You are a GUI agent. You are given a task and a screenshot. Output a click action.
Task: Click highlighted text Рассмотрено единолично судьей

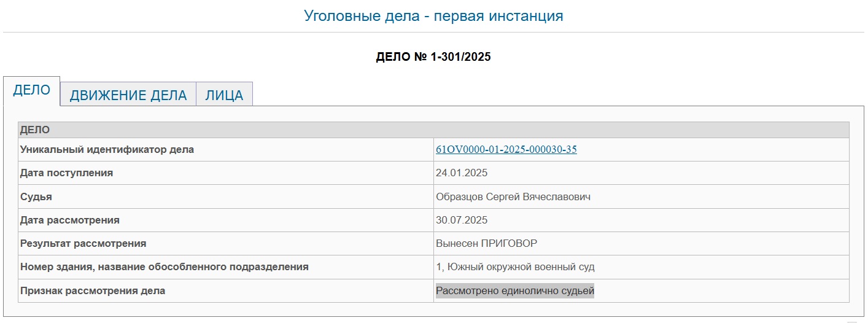click(x=514, y=290)
